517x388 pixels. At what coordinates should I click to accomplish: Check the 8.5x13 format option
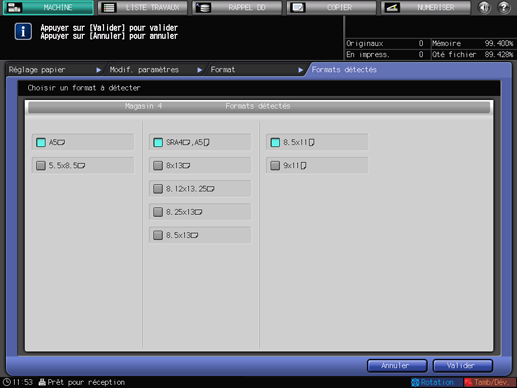tap(200, 235)
